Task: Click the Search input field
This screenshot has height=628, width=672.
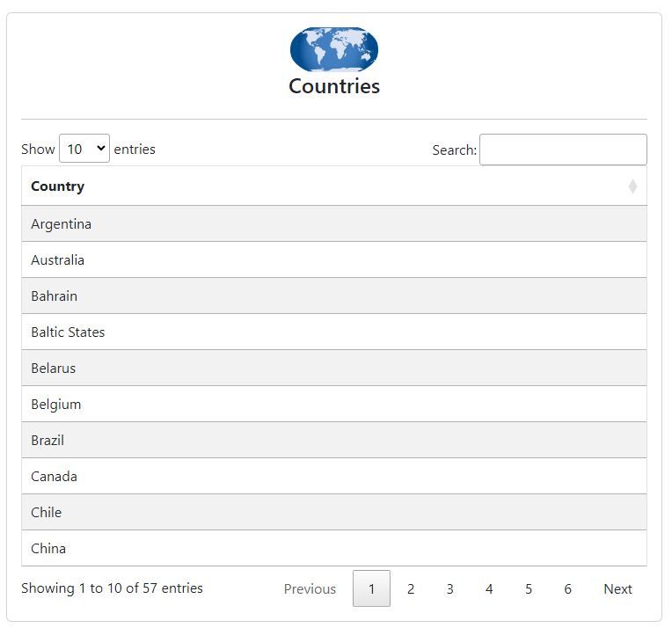Action: 563,150
